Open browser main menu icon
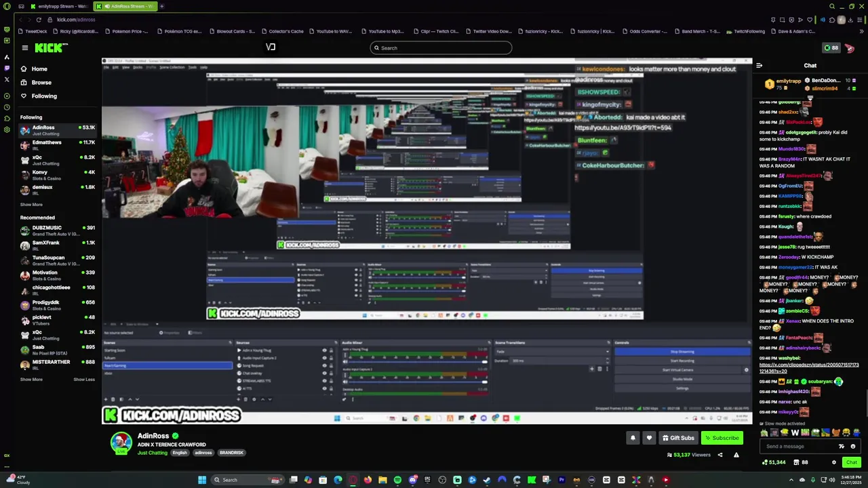 point(861,20)
